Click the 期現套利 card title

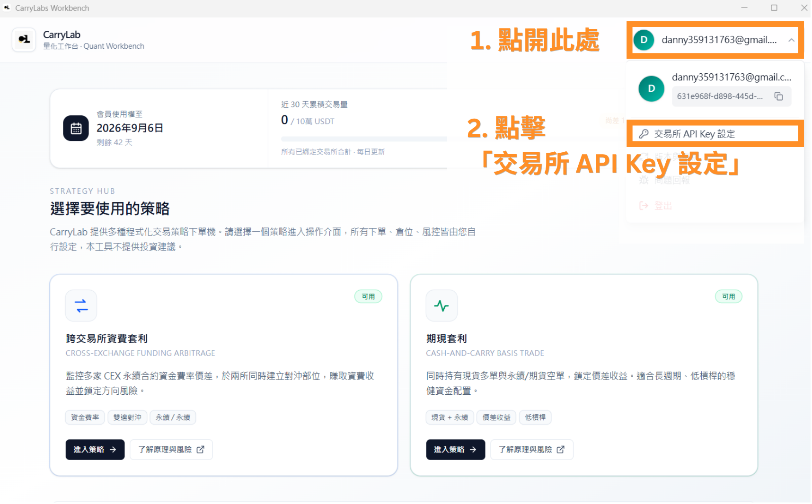pyautogui.click(x=447, y=339)
